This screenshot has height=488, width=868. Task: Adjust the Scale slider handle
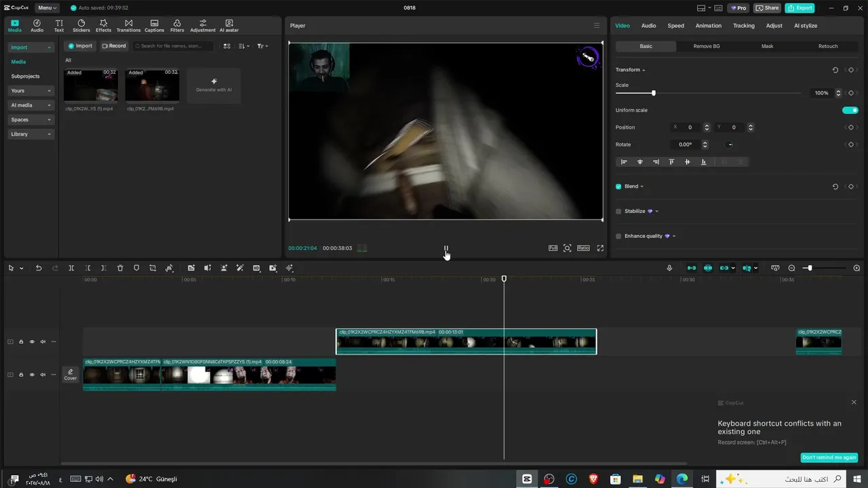coord(654,93)
